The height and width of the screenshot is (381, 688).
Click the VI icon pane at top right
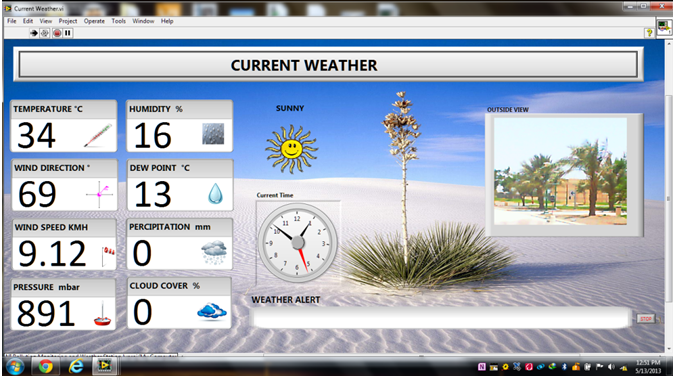tap(663, 27)
